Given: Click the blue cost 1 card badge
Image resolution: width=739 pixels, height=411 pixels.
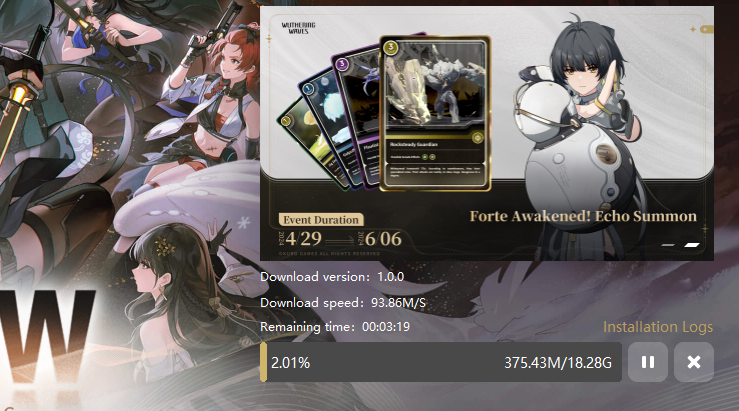Looking at the screenshot, I should (x=308, y=88).
